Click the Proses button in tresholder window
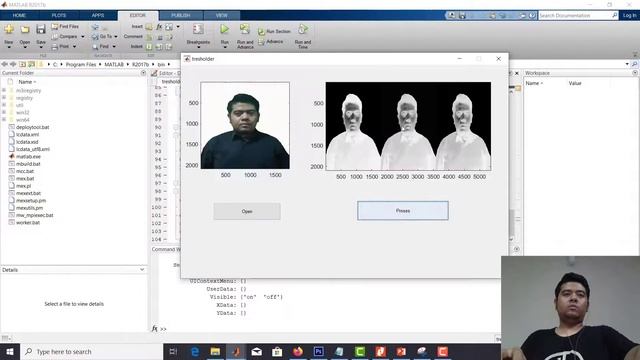This screenshot has width=640, height=360. (403, 211)
